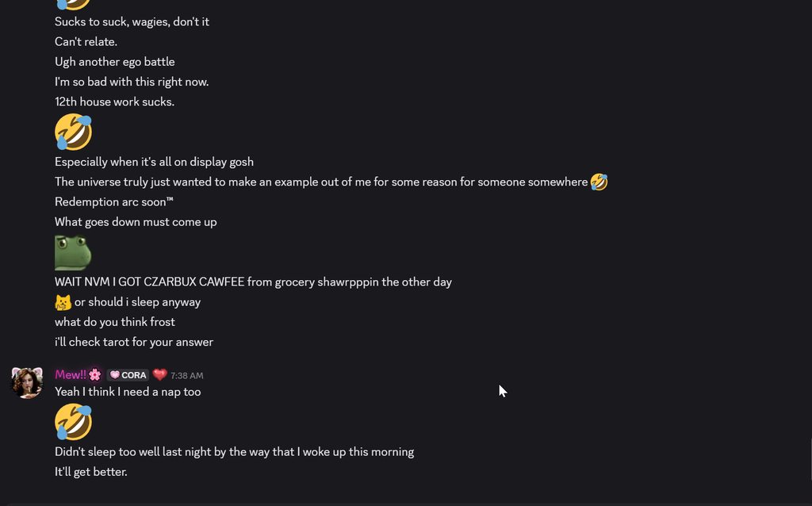The height and width of the screenshot is (506, 812).
Task: Click the 'Ugh another ego battle' message
Action: coord(115,62)
